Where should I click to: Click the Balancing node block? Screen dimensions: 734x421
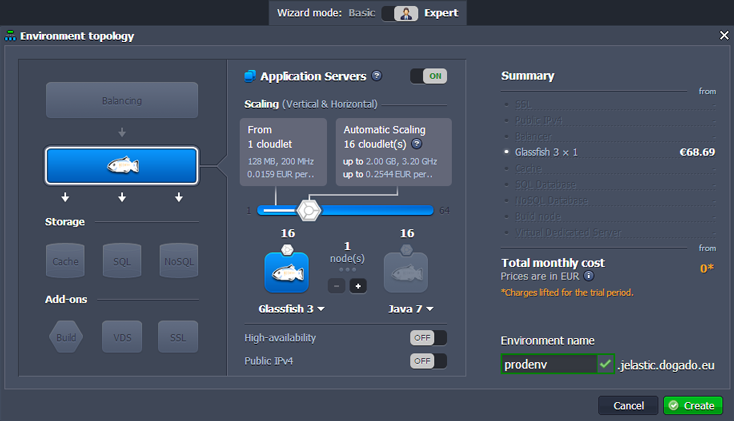(122, 101)
